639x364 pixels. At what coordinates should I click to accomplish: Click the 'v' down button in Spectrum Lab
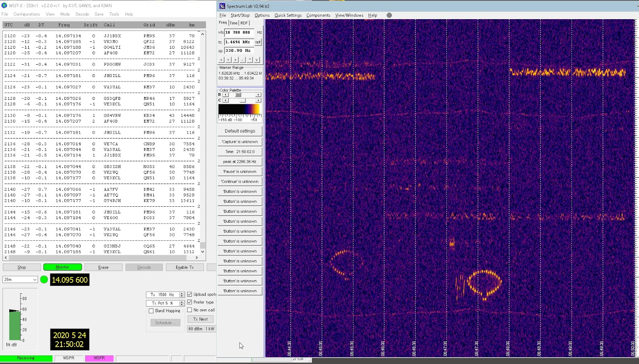coord(257,60)
